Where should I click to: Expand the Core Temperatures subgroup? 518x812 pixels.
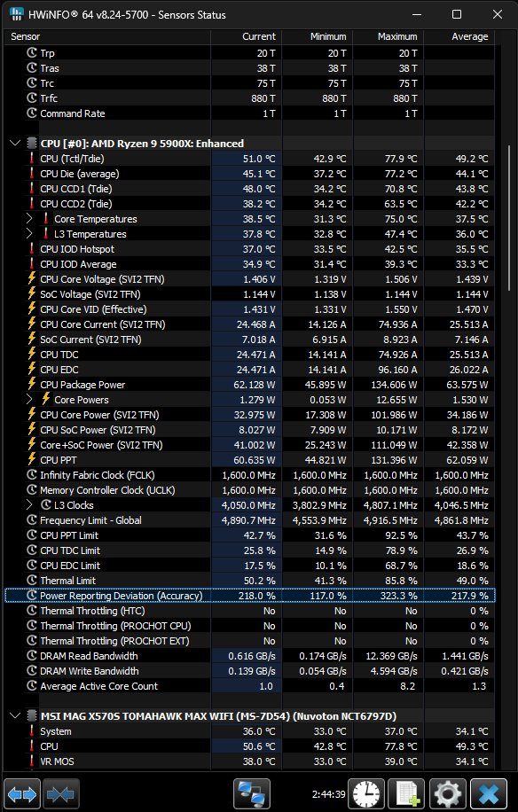(x=29, y=219)
